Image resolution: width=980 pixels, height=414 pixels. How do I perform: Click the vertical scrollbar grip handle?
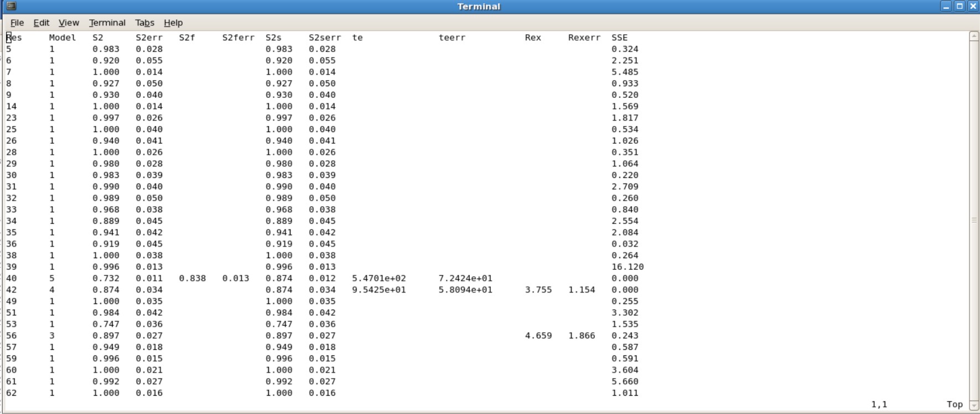pyautogui.click(x=974, y=220)
